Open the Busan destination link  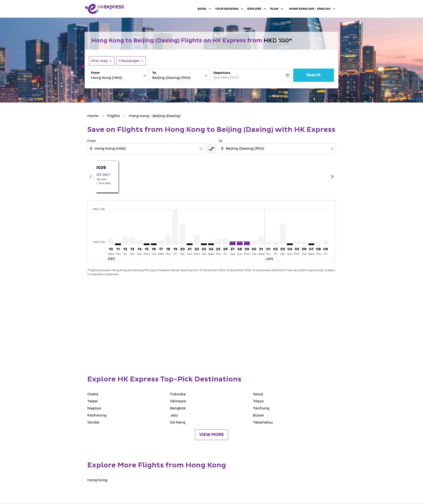(258, 415)
